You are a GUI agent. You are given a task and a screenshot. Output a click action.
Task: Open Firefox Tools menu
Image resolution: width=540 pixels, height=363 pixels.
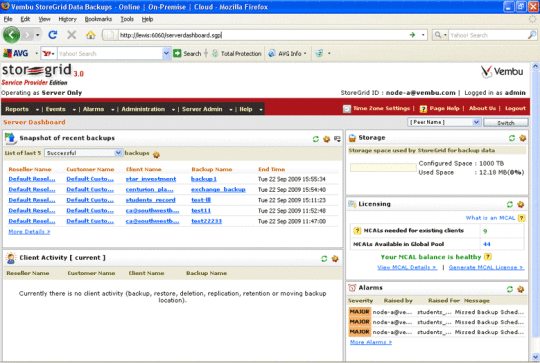127,19
